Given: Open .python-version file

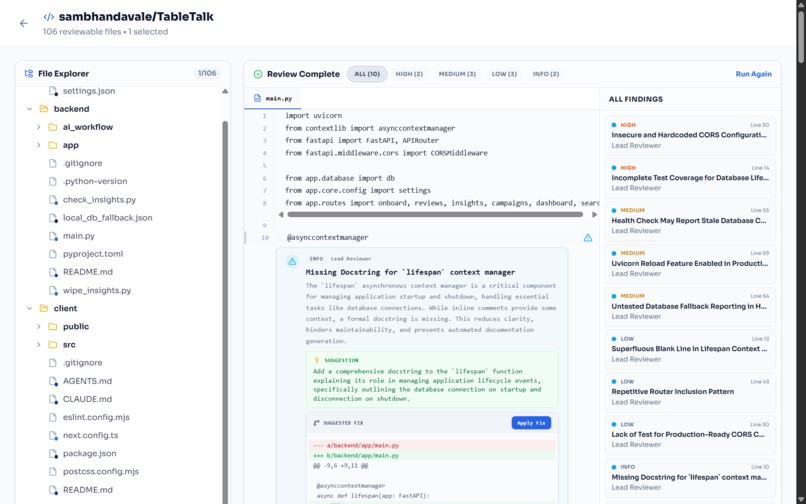Looking at the screenshot, I should [x=95, y=182].
